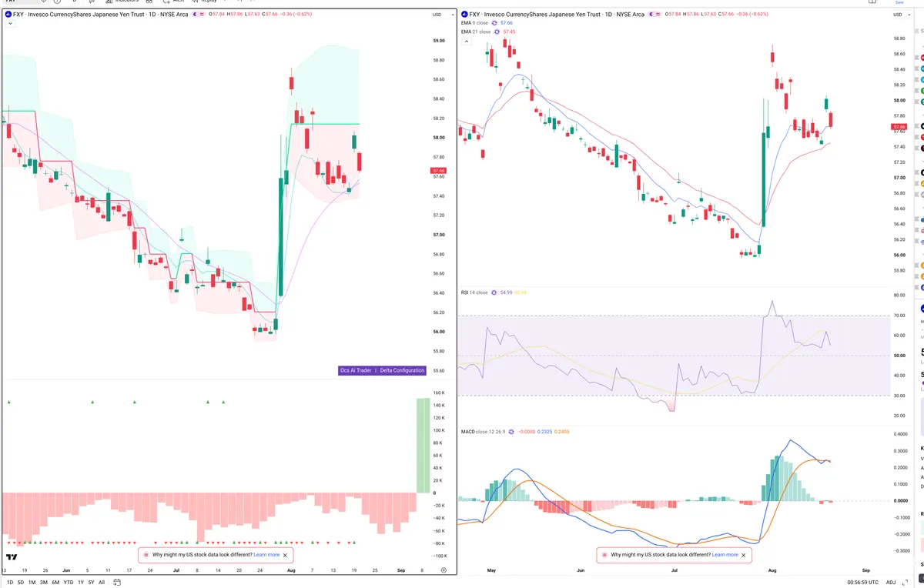Toggle the ADJ adjustment setting
Image resolution: width=924 pixels, height=588 pixels.
click(891, 582)
